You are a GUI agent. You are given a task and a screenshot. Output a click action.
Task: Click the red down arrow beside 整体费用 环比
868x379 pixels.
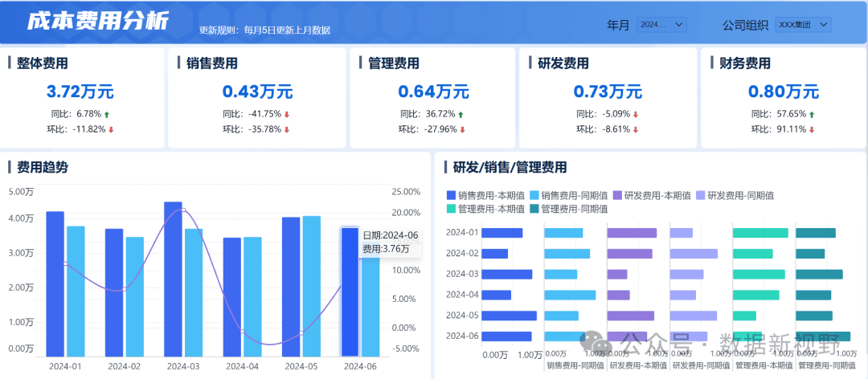111,130
